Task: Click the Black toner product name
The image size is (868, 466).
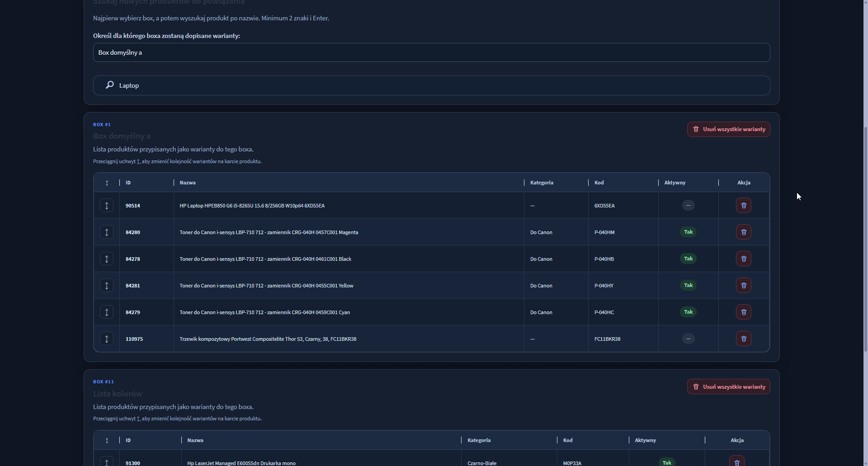Action: coord(265,259)
